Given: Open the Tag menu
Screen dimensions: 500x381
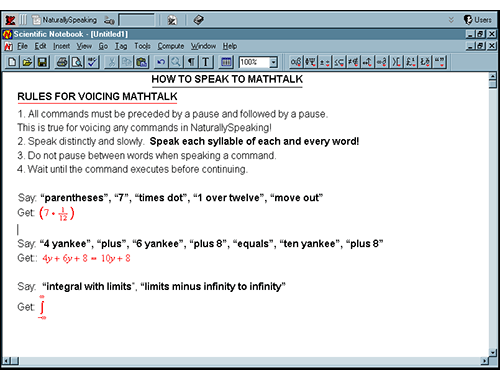Looking at the screenshot, I should click(121, 46).
